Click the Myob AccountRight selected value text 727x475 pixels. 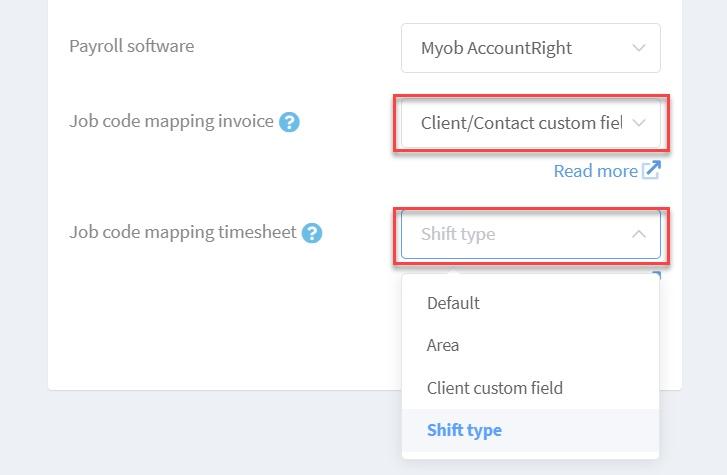pyautogui.click(x=496, y=48)
